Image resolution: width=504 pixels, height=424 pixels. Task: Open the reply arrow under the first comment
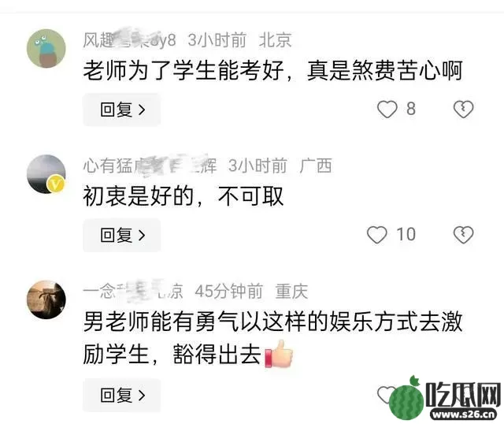[x=122, y=110]
